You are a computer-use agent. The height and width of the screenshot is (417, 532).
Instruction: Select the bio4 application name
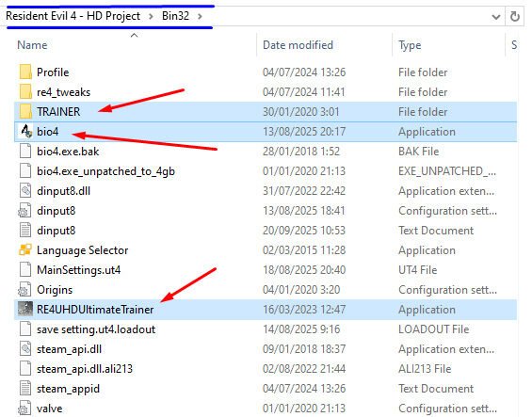pos(47,131)
